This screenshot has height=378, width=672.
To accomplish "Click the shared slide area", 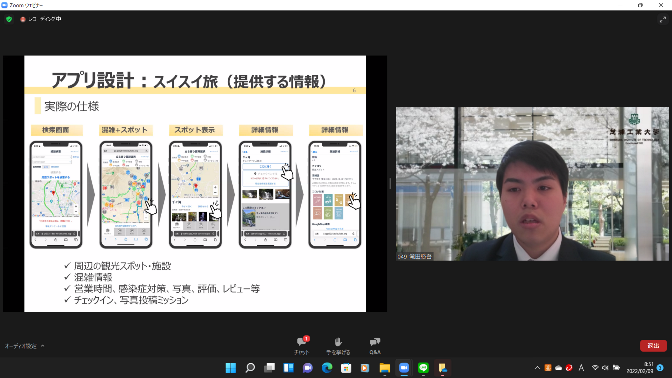I will point(195,183).
